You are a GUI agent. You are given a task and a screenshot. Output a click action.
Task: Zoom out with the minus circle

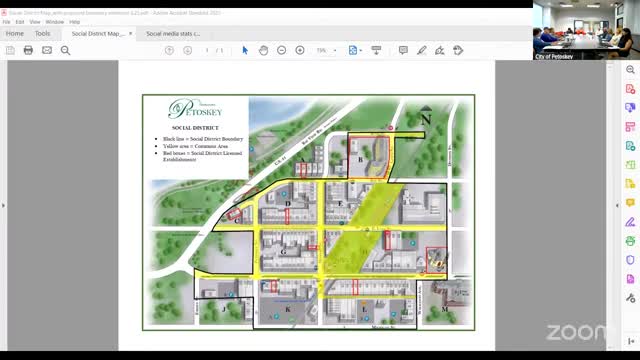[x=282, y=50]
